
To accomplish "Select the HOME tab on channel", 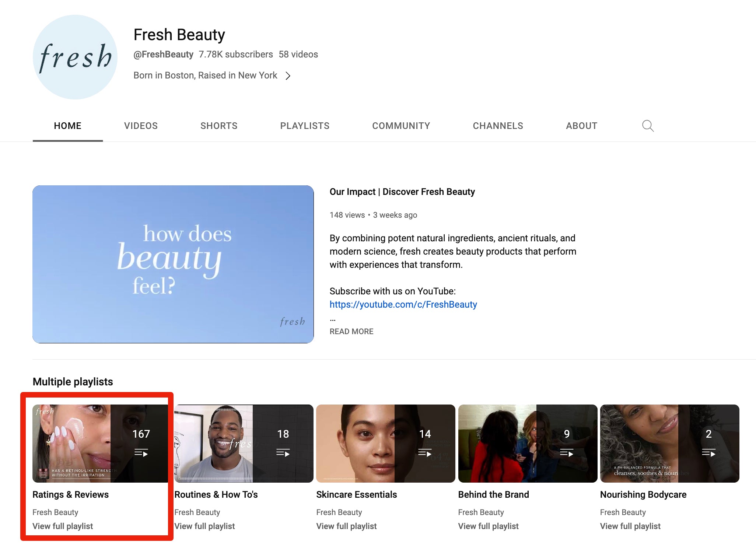I will pyautogui.click(x=67, y=126).
